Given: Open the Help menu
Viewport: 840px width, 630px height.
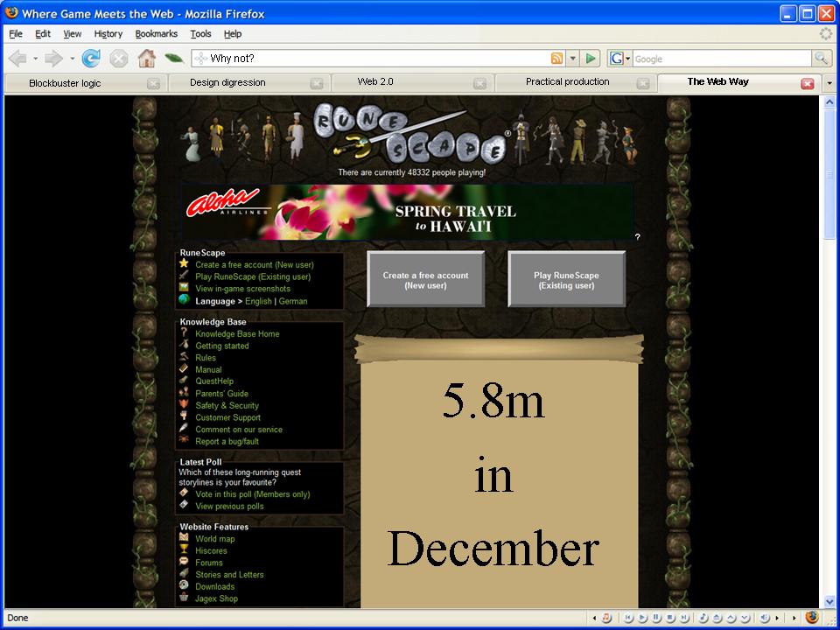Looking at the screenshot, I should (x=233, y=34).
